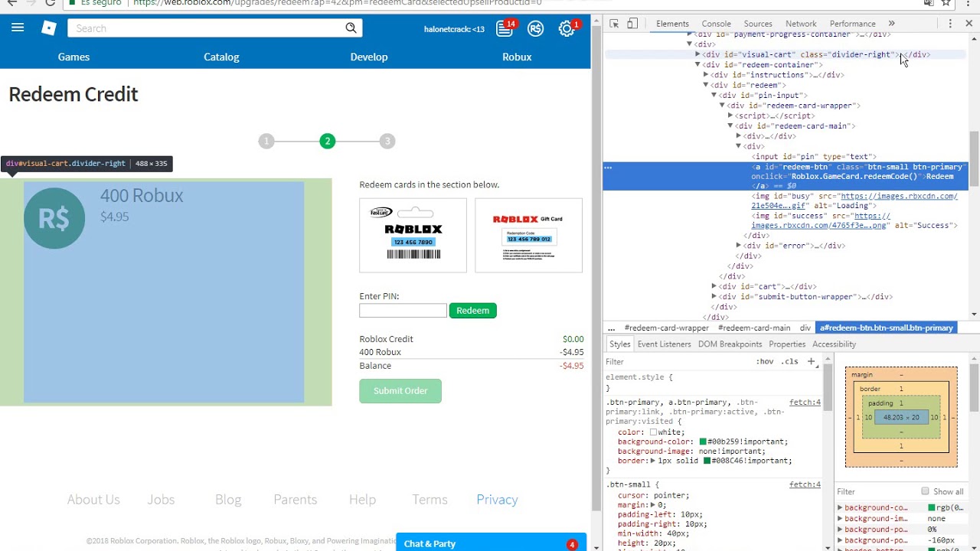
Task: Click the search magnifier icon
Action: [351, 28]
